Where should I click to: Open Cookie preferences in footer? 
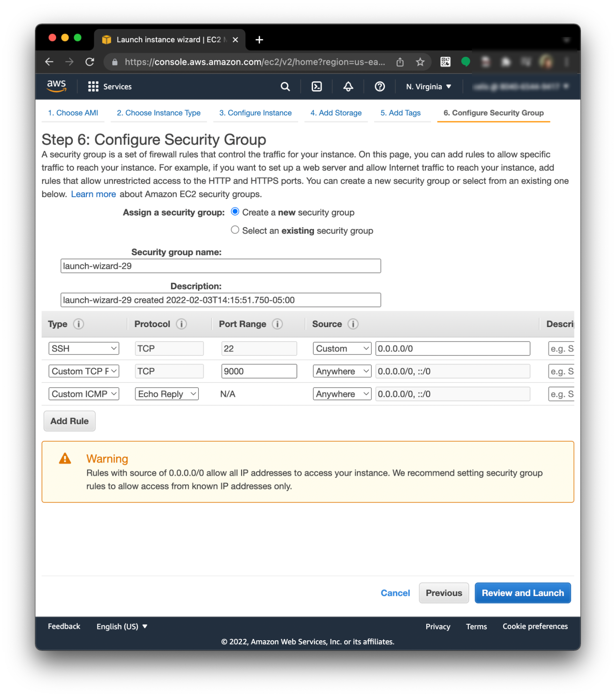click(x=535, y=626)
